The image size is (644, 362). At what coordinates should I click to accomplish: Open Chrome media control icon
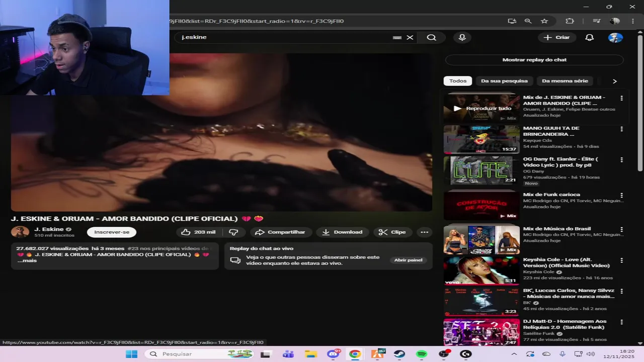click(x=596, y=21)
